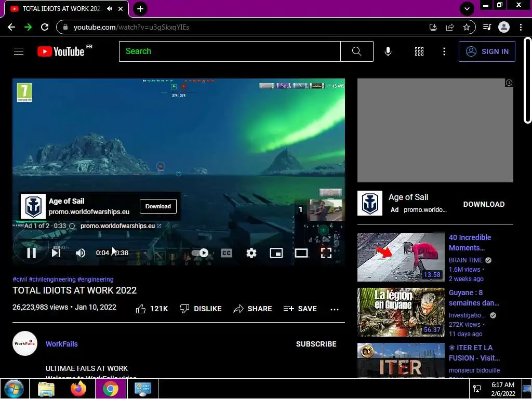Click ad info icon next to timer
Image resolution: width=532 pixels, height=399 pixels.
[72, 226]
